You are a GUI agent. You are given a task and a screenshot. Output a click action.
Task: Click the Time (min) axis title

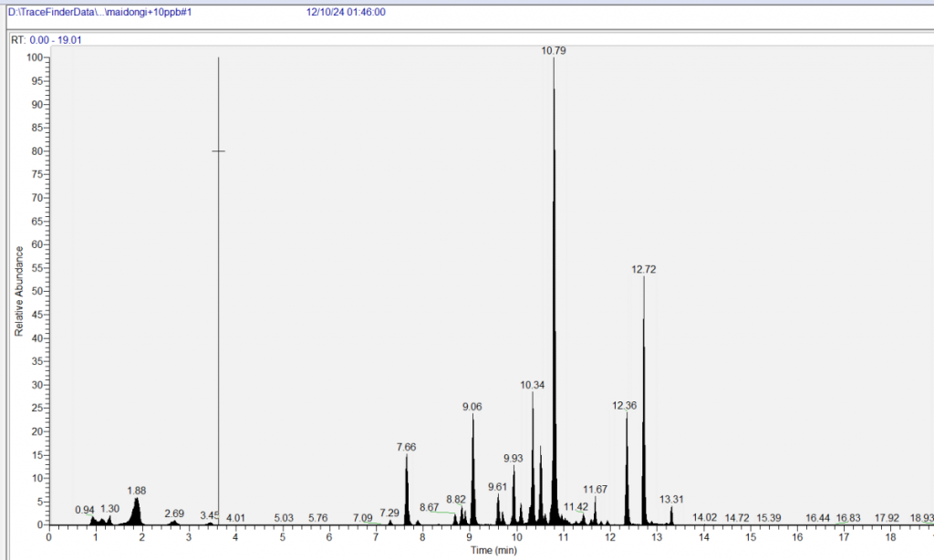point(493,550)
